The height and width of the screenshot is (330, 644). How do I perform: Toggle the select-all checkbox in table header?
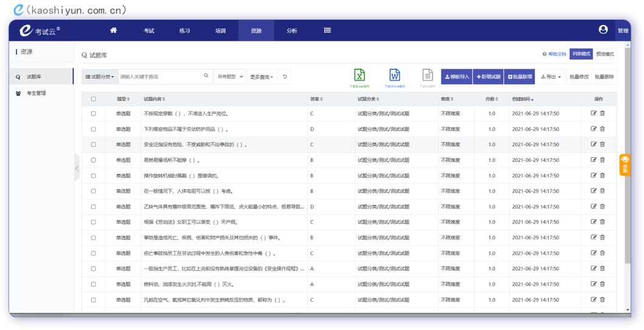[93, 99]
